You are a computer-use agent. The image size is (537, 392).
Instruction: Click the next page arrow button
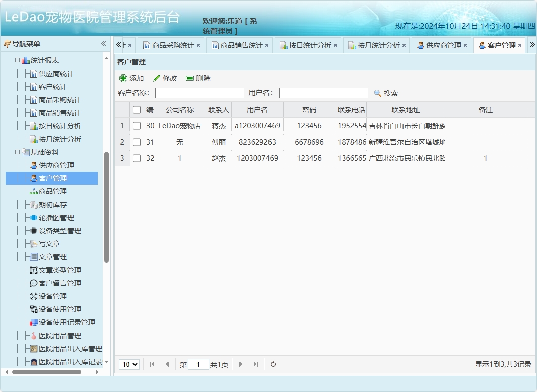(x=241, y=364)
